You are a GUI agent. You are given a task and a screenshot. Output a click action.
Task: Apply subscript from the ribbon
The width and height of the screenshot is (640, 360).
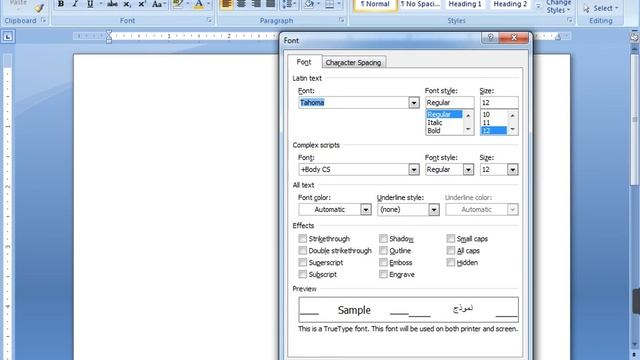click(x=127, y=4)
